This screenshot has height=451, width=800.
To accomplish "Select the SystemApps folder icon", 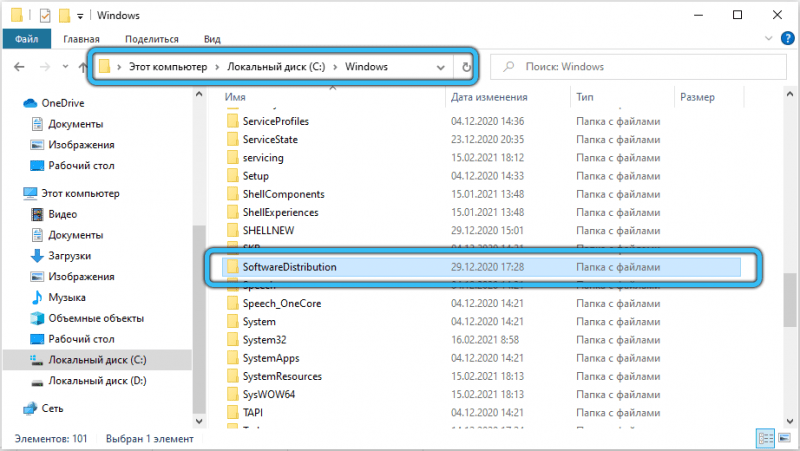I will [233, 358].
